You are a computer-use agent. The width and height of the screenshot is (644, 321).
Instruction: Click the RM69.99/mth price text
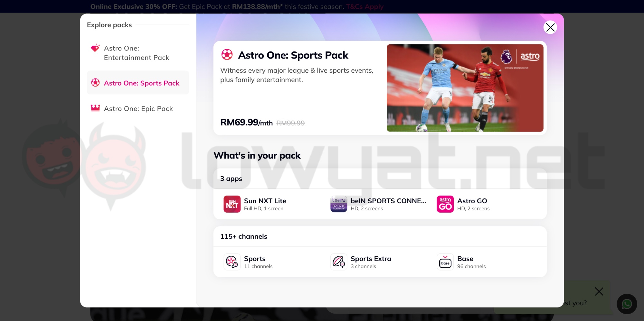click(x=246, y=122)
